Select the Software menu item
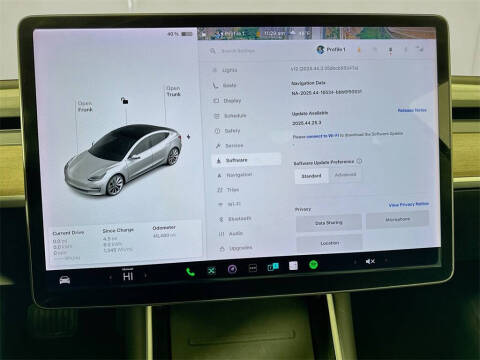 tap(246, 160)
